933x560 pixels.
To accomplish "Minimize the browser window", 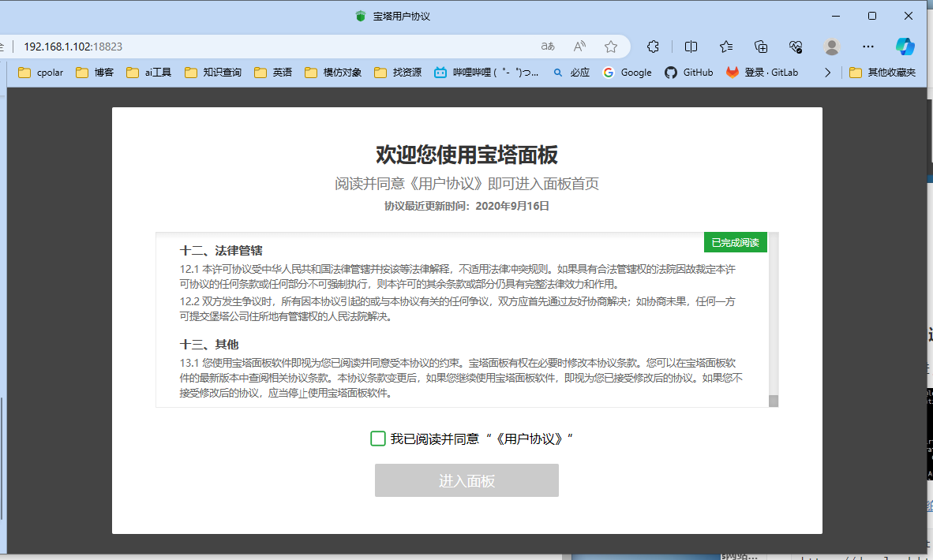I will (835, 16).
